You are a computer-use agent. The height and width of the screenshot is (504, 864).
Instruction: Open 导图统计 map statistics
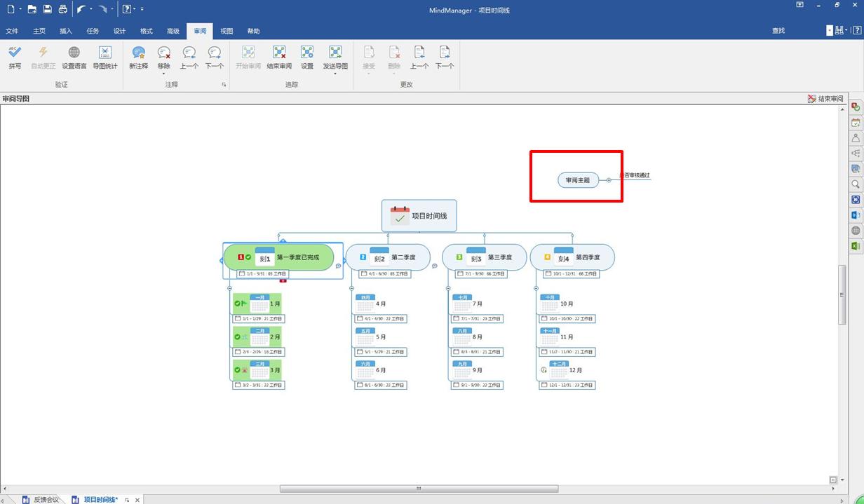(x=104, y=57)
